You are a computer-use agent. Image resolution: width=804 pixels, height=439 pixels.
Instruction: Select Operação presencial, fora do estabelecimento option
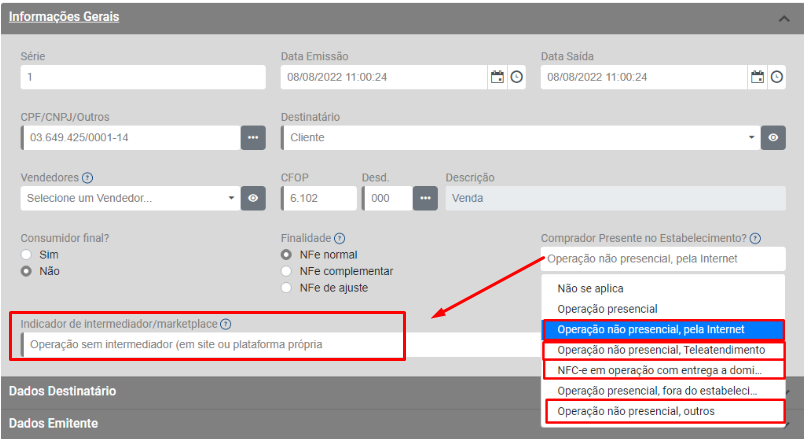(663, 391)
